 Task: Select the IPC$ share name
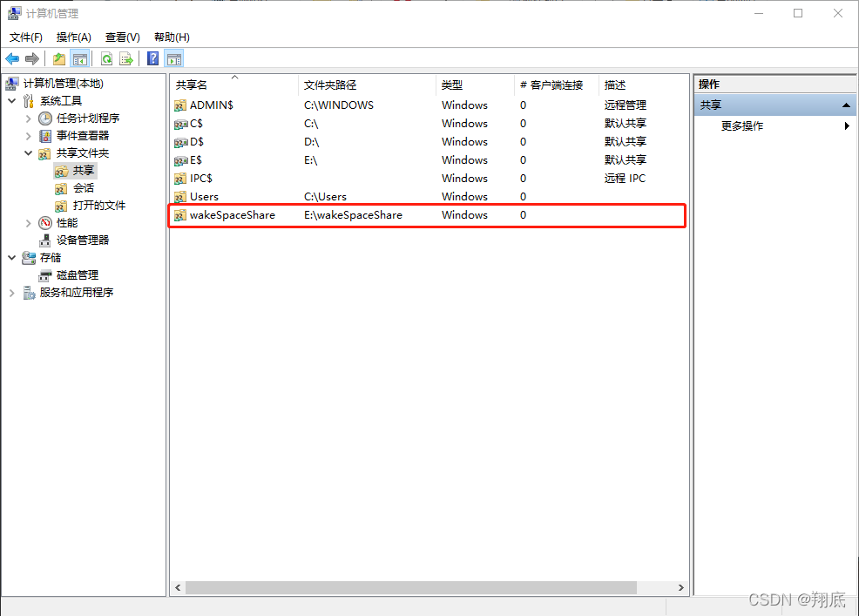click(x=201, y=179)
